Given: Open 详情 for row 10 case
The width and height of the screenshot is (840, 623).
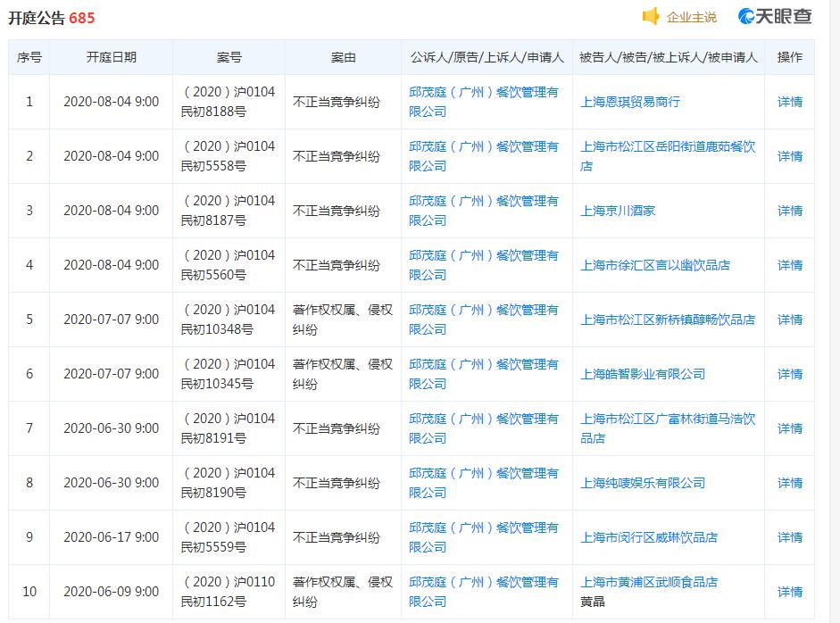Looking at the screenshot, I should click(x=789, y=592).
